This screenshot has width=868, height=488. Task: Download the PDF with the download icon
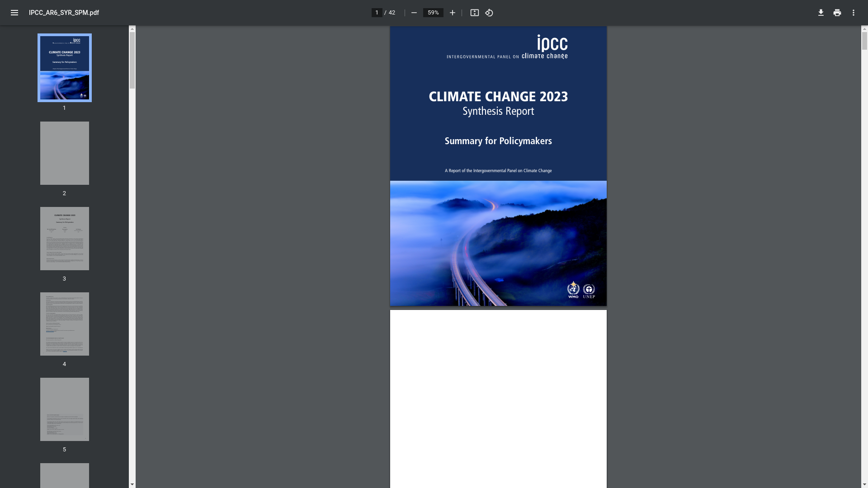tap(821, 13)
